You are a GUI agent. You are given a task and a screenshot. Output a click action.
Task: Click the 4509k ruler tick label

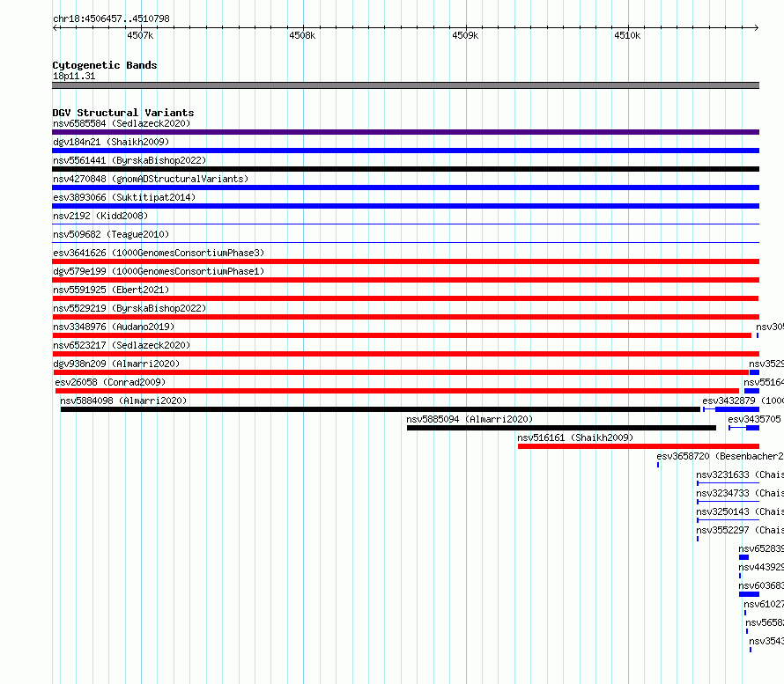click(465, 35)
